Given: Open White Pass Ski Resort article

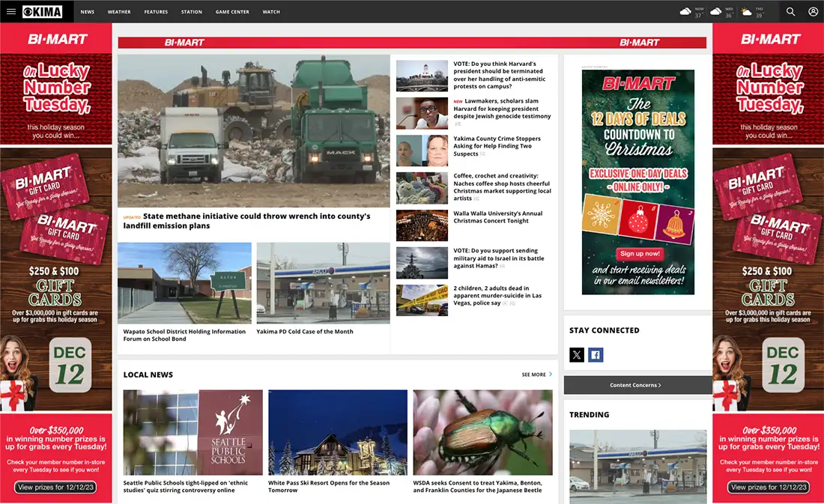Looking at the screenshot, I should click(x=329, y=486).
